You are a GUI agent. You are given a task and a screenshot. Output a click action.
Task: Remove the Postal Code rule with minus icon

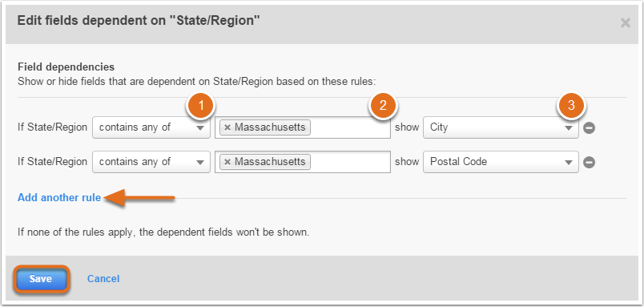click(589, 163)
